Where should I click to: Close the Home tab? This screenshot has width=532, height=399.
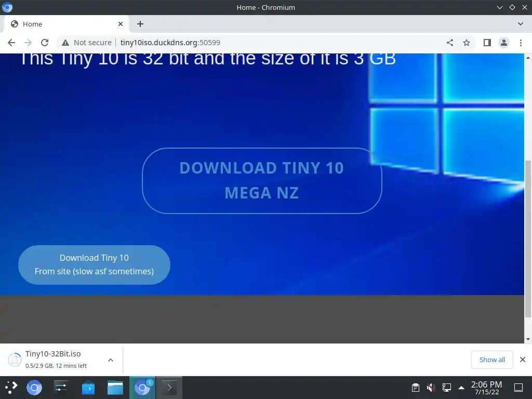121,24
